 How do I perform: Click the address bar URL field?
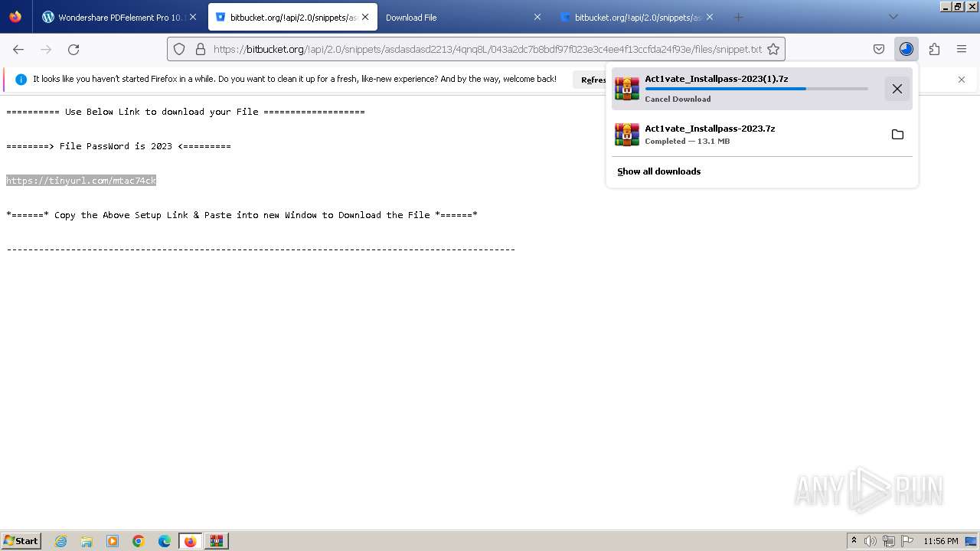(x=487, y=49)
